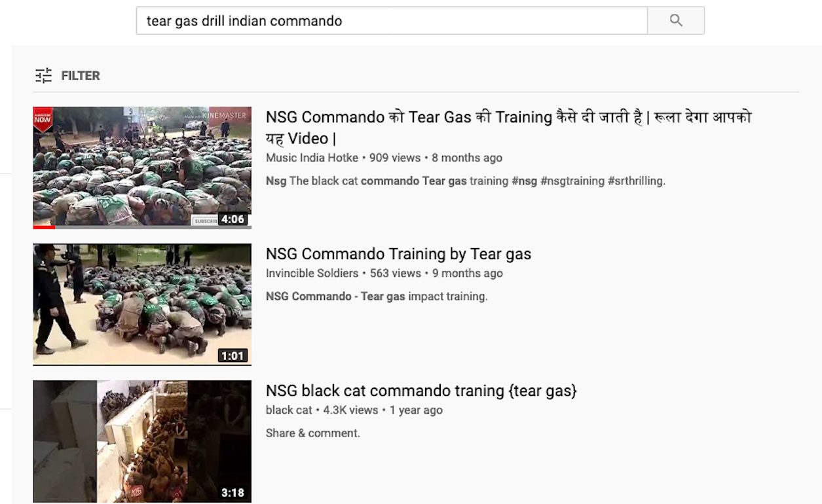Open the Hindi-titled NSG Commando Tear Gas video

[509, 128]
